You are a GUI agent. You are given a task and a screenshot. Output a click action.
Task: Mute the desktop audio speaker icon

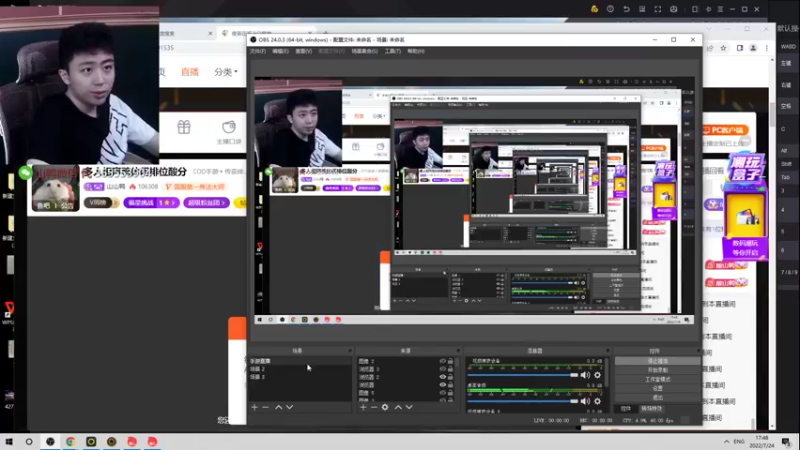(x=585, y=401)
